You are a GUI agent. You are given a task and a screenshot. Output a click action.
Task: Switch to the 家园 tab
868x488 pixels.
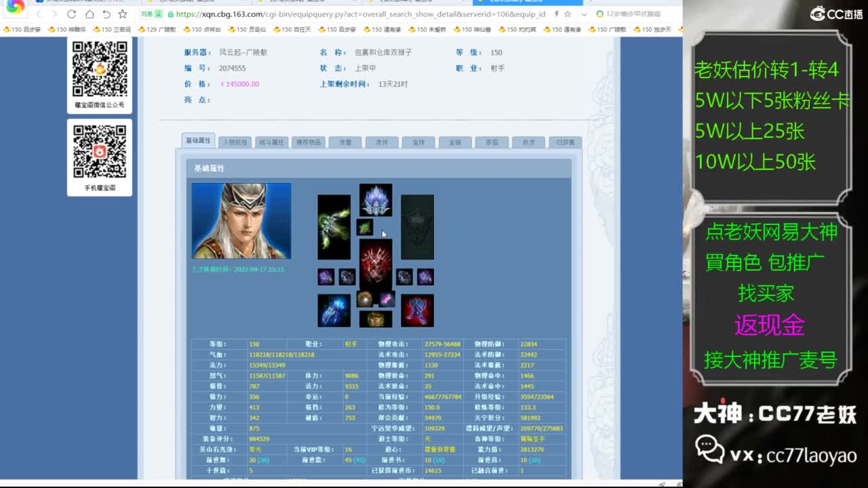coord(492,142)
